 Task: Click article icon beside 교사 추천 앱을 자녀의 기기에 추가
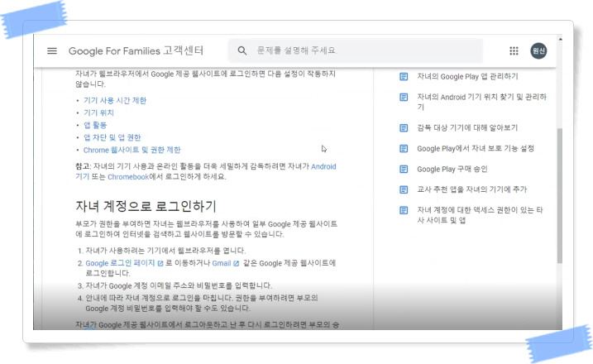coord(404,189)
